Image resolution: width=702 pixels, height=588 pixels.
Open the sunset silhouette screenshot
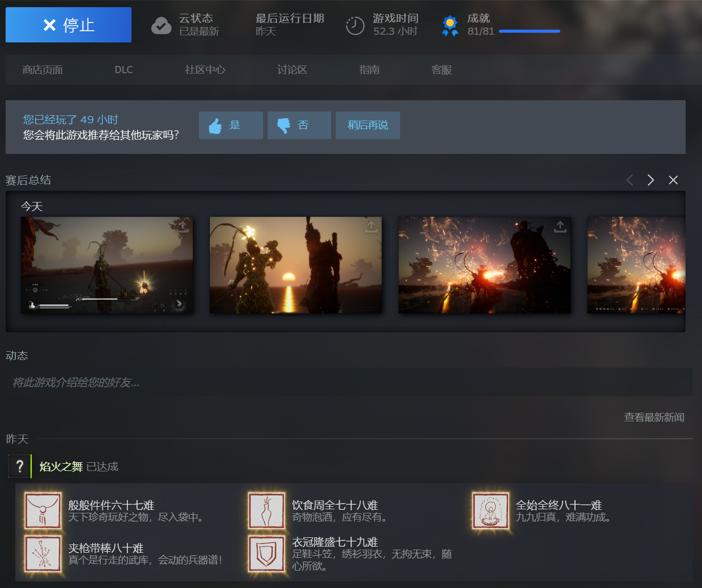pos(296,265)
